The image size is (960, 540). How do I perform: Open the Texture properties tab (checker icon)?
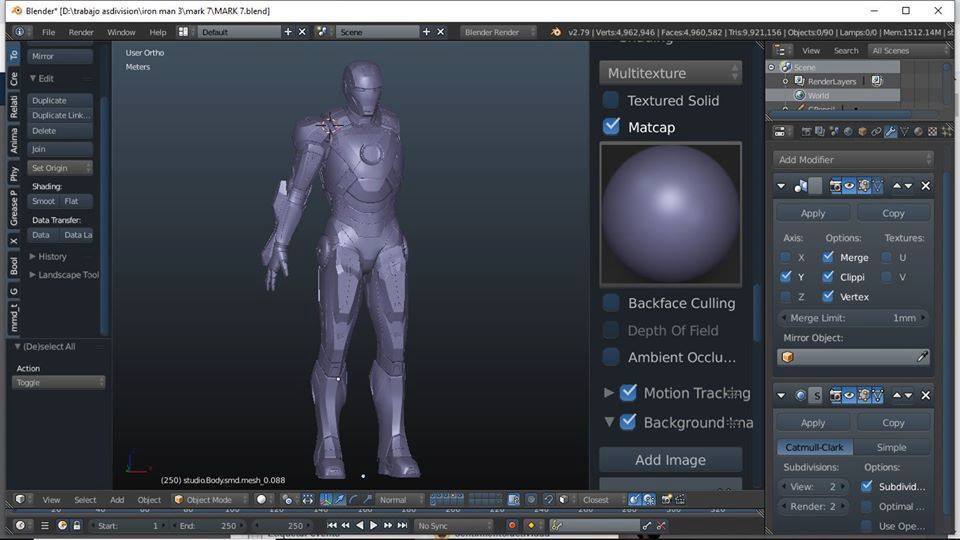pyautogui.click(x=932, y=132)
